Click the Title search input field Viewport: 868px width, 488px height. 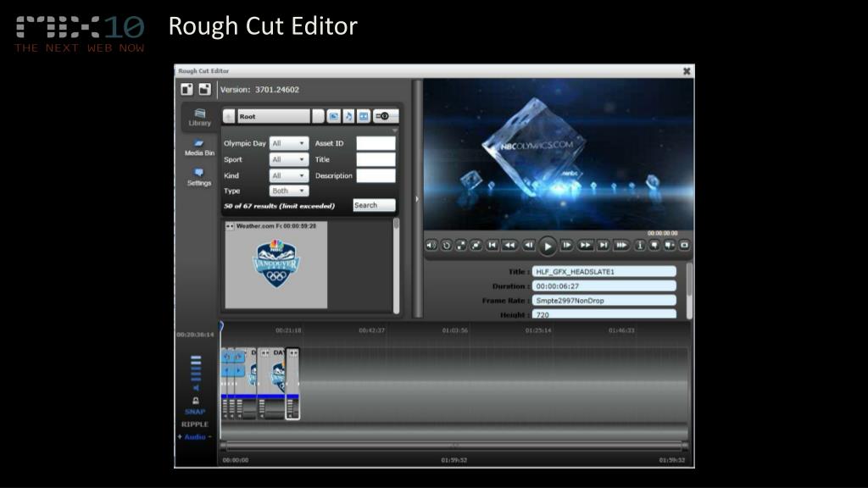pyautogui.click(x=376, y=159)
